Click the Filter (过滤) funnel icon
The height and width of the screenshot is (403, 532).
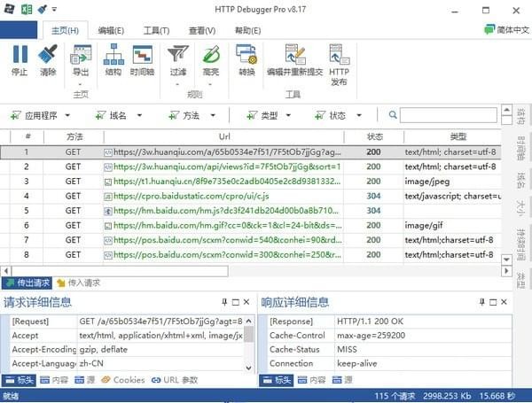coord(178,54)
